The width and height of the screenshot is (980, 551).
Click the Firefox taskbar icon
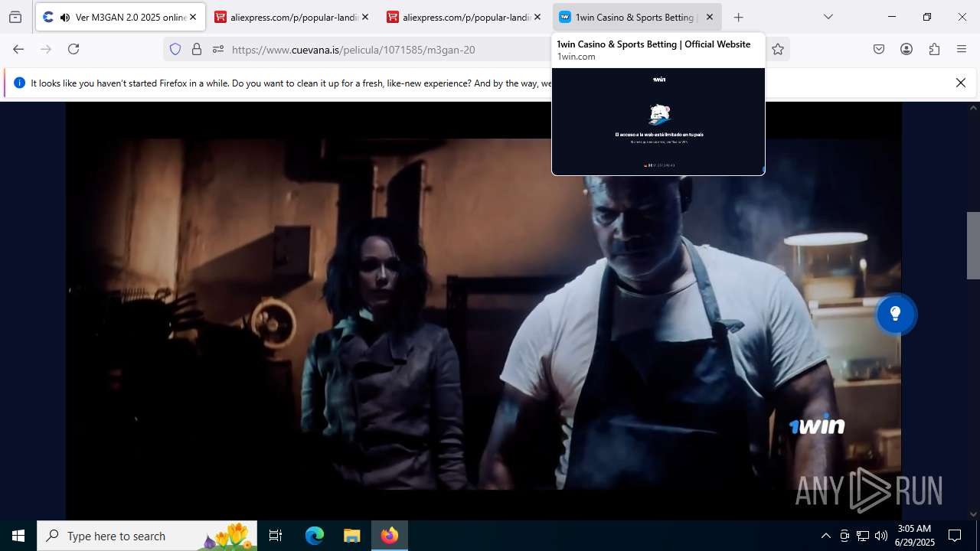coord(390,536)
